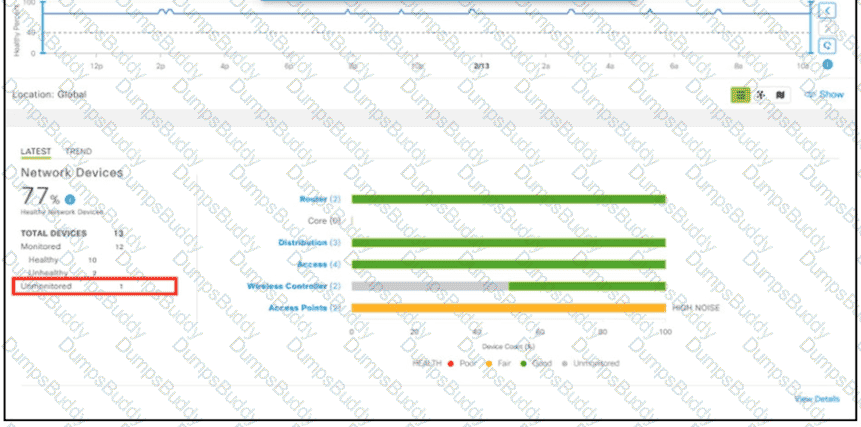Open the Distribution (3) device category
The height and width of the screenshot is (427, 861).
point(310,243)
